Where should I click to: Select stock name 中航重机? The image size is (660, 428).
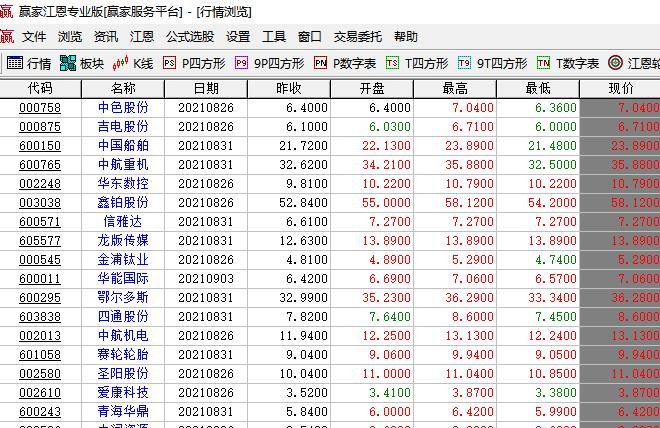(x=123, y=164)
